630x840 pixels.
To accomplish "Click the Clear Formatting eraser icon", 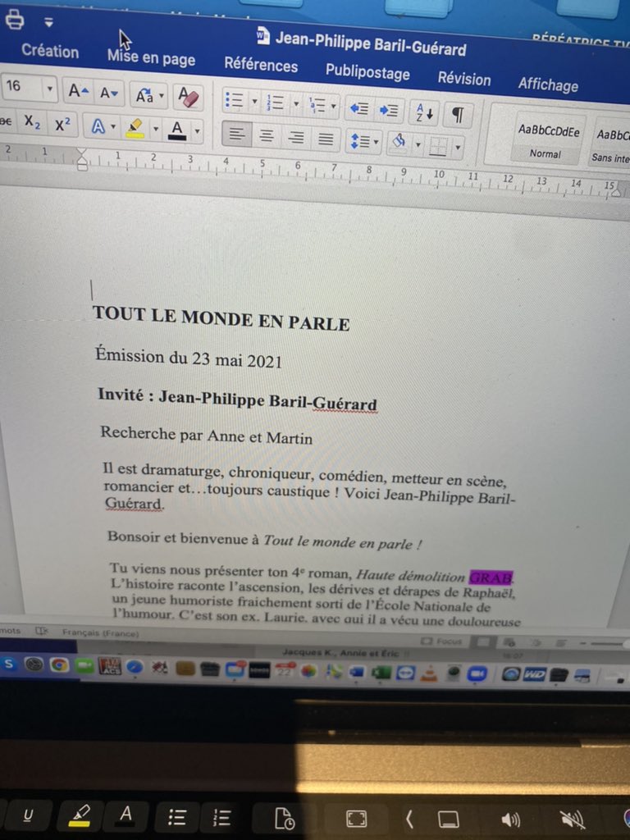I will pyautogui.click(x=189, y=97).
